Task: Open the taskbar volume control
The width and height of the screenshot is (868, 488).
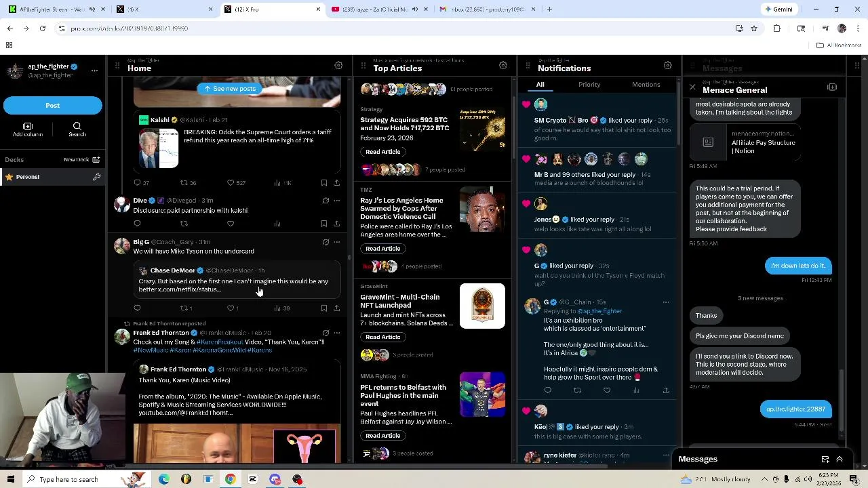Action: (808, 479)
